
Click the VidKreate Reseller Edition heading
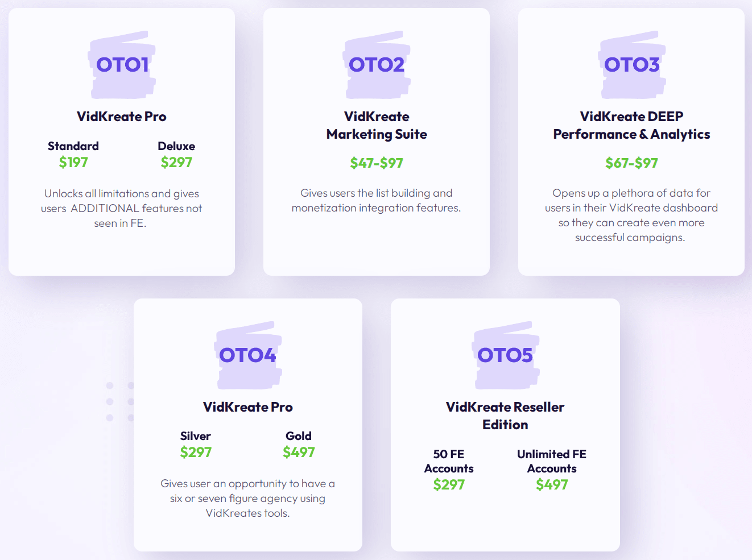coord(505,416)
